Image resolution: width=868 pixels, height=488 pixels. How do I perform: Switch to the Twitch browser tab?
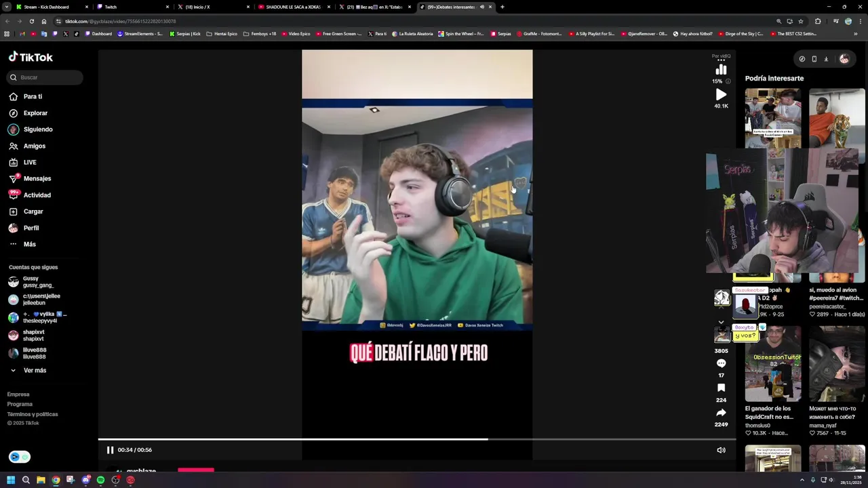(132, 7)
